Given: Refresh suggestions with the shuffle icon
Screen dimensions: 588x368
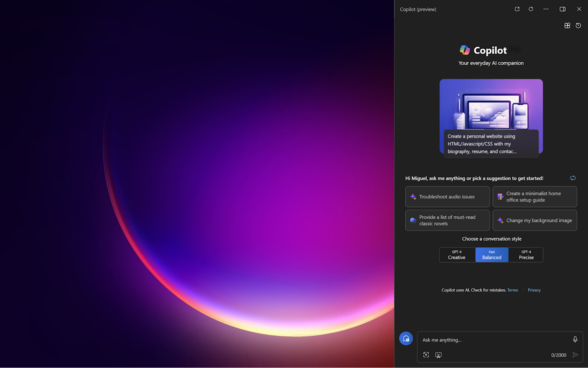Looking at the screenshot, I should pos(572,178).
